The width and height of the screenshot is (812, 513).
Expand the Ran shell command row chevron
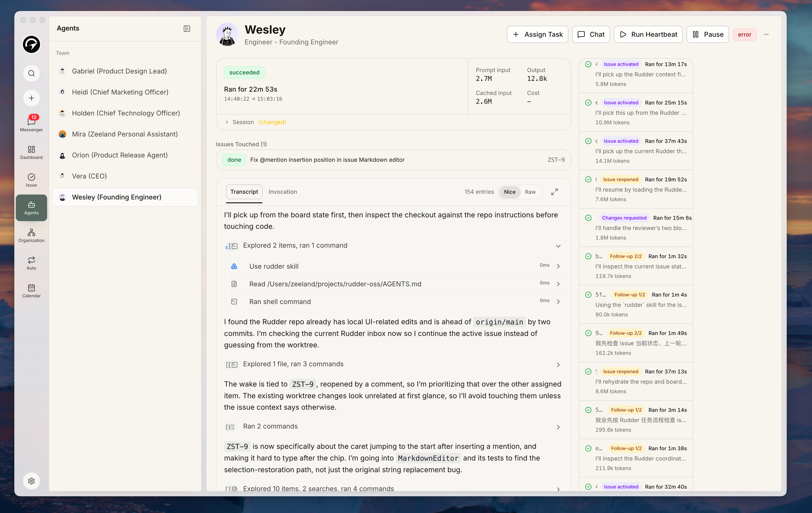(558, 301)
